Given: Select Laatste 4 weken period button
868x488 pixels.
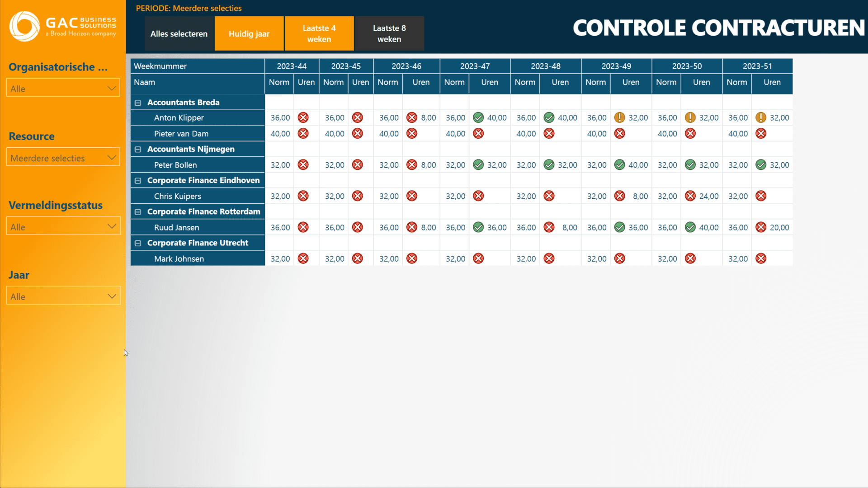Looking at the screenshot, I should (x=319, y=33).
